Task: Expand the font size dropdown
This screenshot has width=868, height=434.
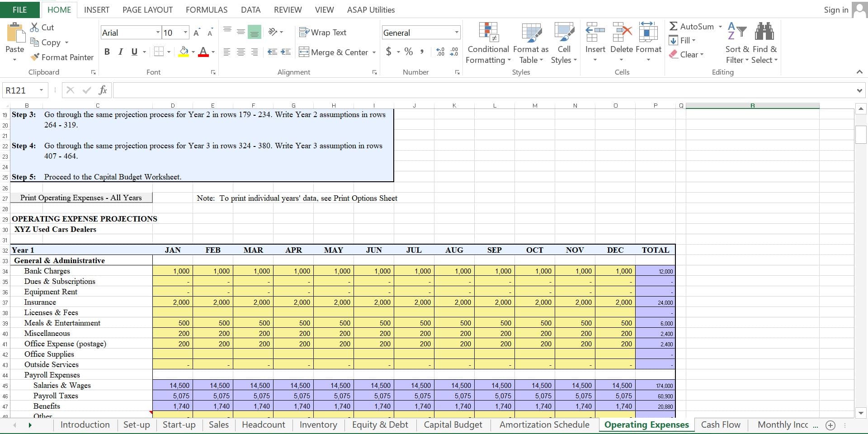Action: coord(185,32)
